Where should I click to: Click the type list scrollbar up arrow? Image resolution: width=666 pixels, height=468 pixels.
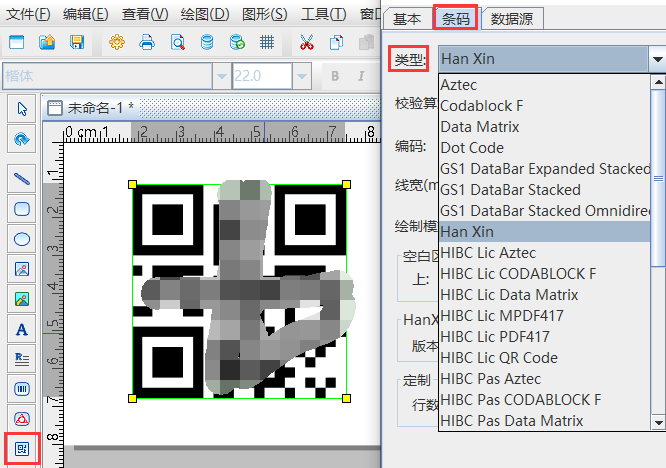click(658, 82)
